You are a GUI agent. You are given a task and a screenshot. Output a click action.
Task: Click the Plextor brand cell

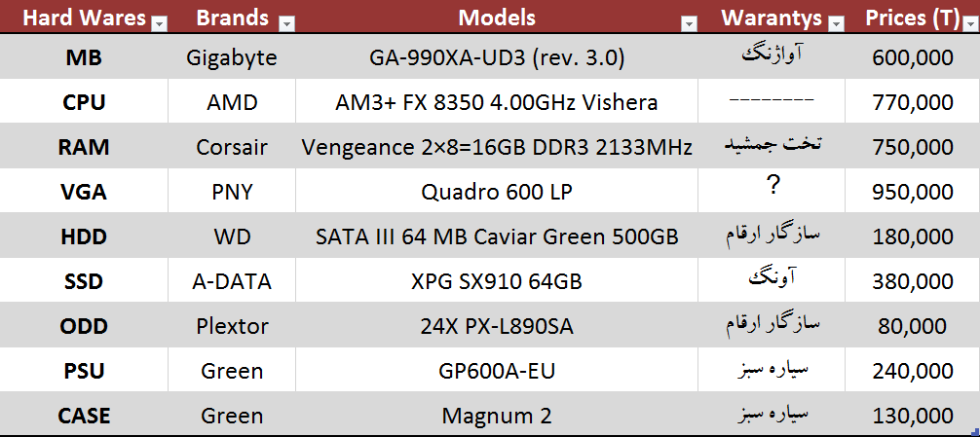(x=231, y=326)
